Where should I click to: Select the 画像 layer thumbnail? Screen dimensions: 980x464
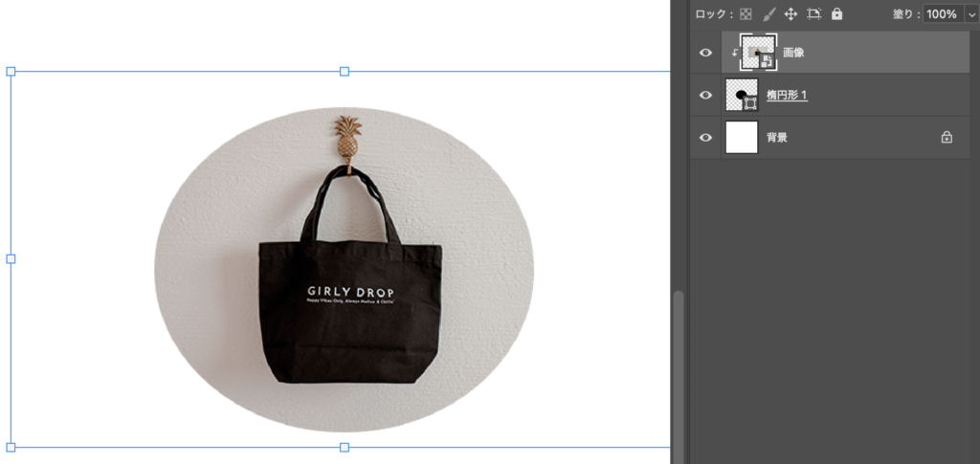759,53
